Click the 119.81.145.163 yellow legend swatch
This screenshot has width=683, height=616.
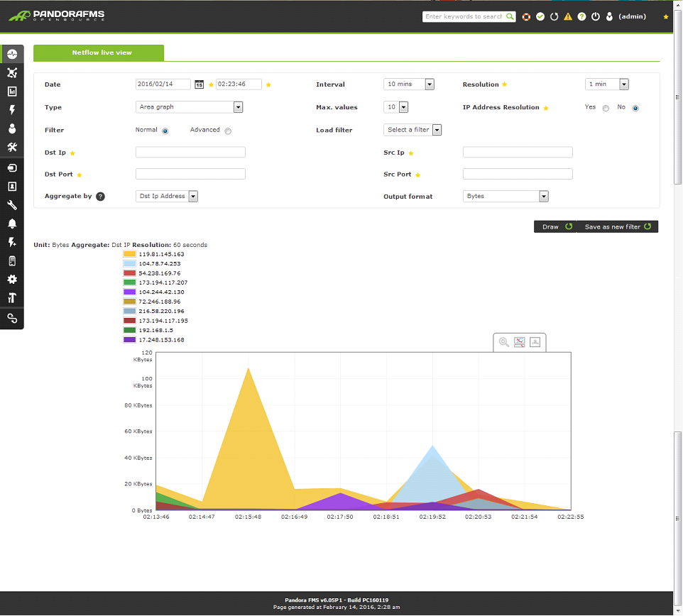pyautogui.click(x=129, y=254)
